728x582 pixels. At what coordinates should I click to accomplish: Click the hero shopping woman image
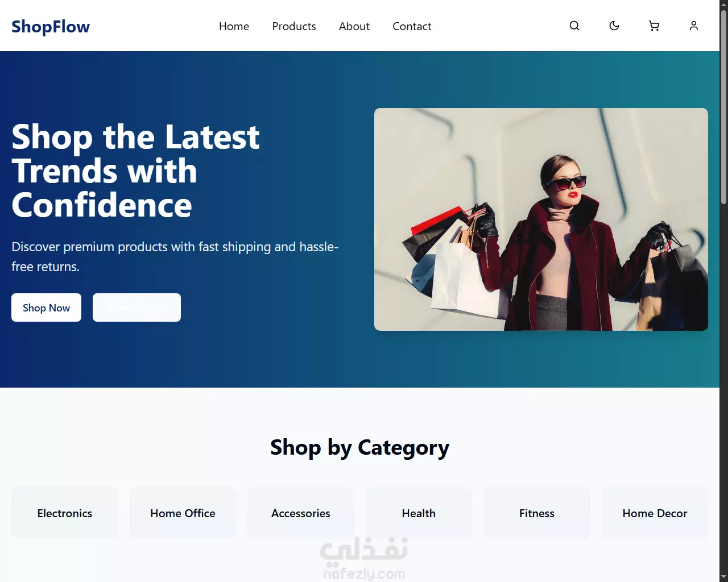pos(541,219)
